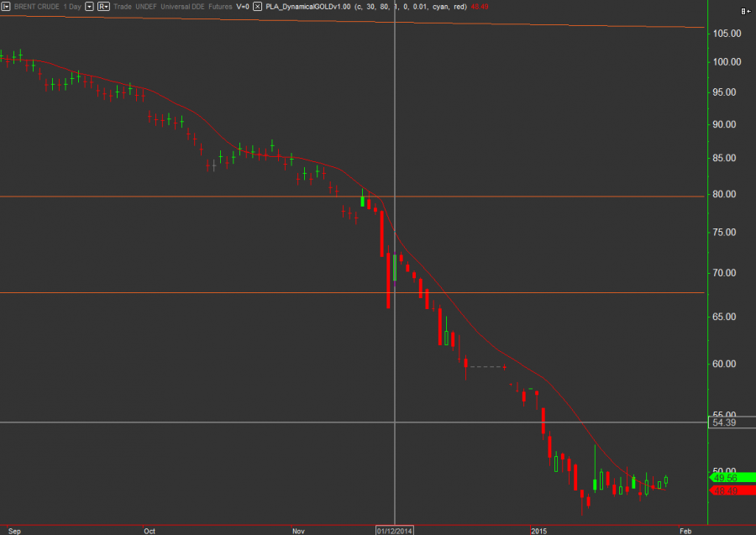Click the green 49.56 price marker
The image size is (756, 535).
724,478
